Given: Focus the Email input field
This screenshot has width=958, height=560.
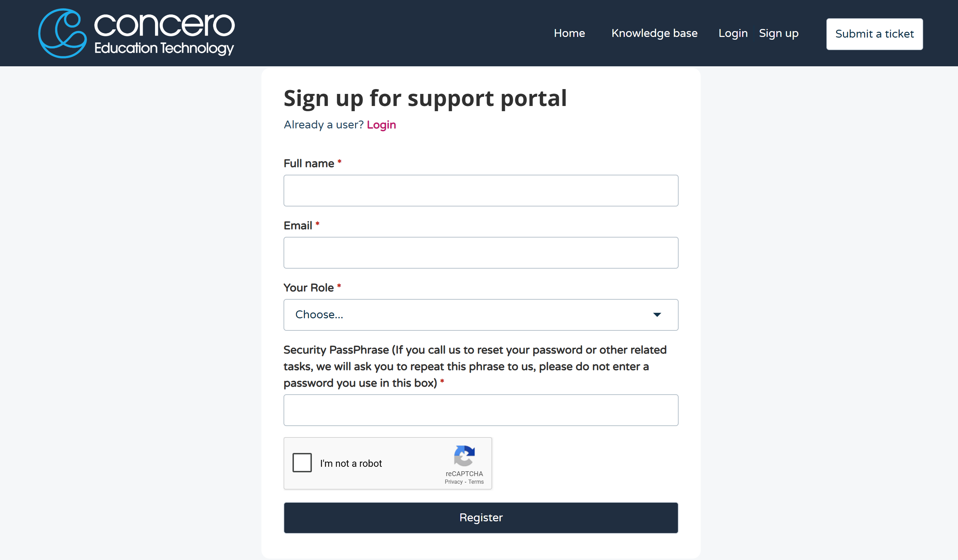Looking at the screenshot, I should pyautogui.click(x=481, y=253).
